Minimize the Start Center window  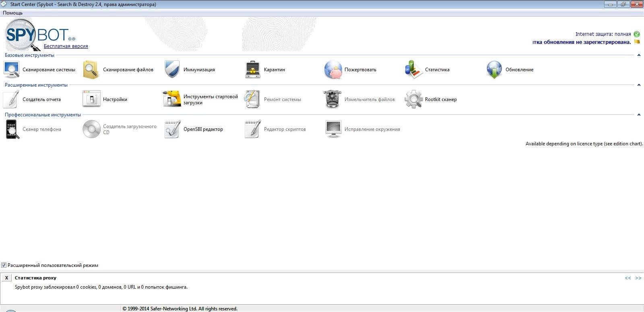click(x=611, y=4)
